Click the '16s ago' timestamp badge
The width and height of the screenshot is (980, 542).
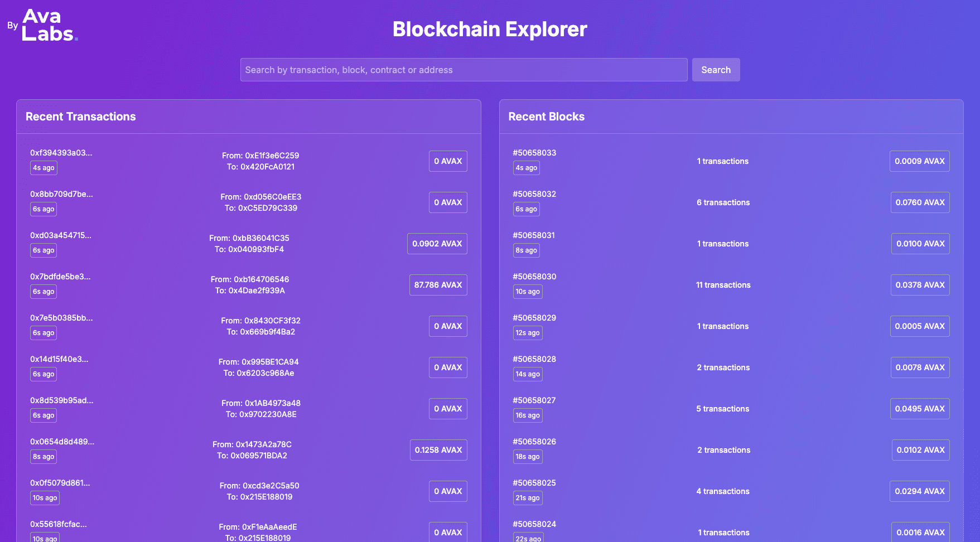click(527, 415)
